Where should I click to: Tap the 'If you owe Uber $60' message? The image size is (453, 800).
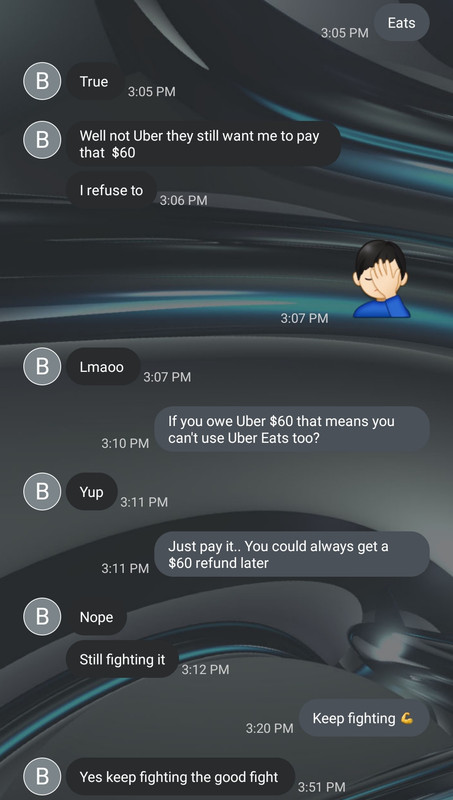coord(292,429)
